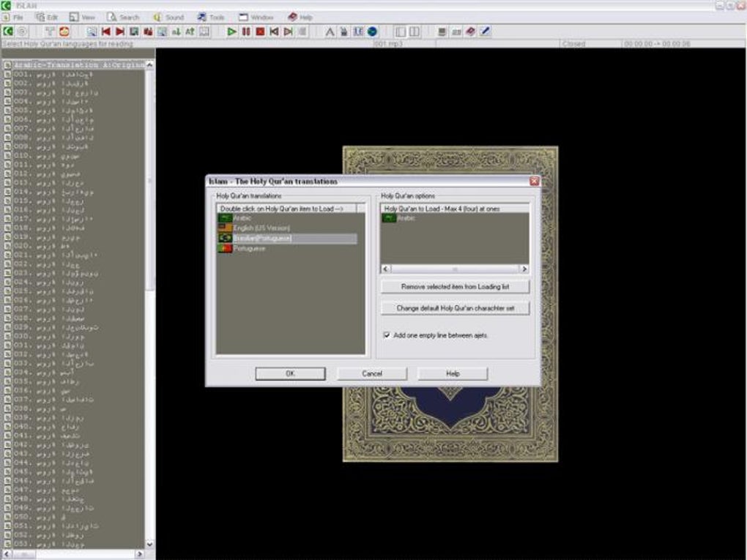The image size is (747, 560).
Task: Click the boxed '1E' toolbar icon
Action: [358, 31]
